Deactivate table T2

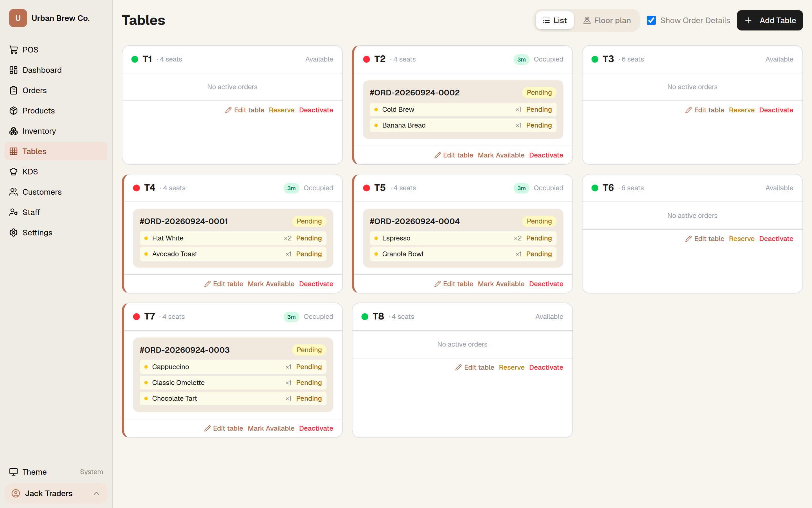tap(546, 155)
